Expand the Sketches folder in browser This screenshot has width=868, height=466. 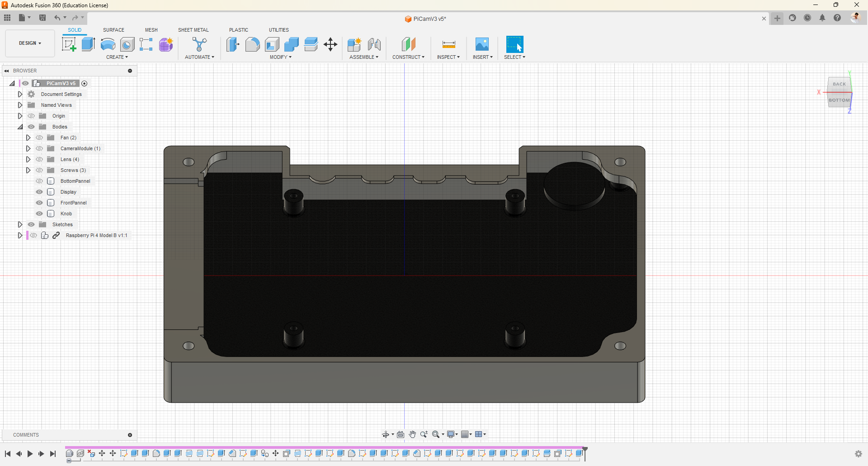(x=20, y=224)
